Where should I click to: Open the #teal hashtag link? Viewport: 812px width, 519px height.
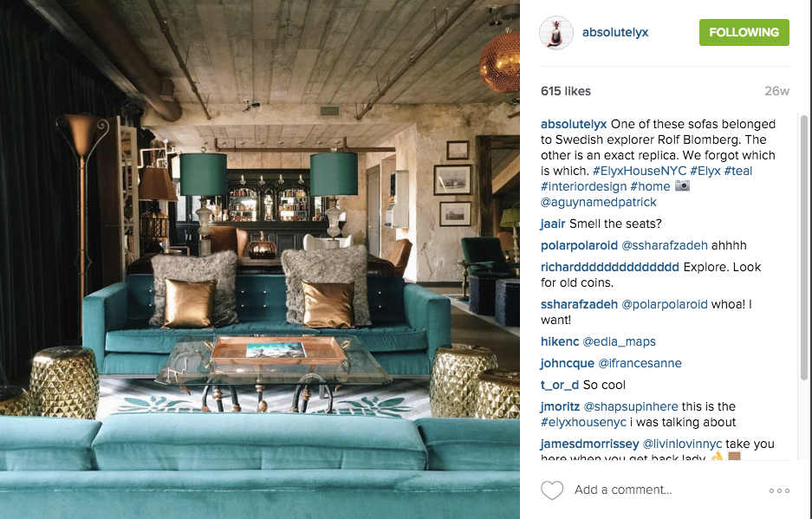738,171
